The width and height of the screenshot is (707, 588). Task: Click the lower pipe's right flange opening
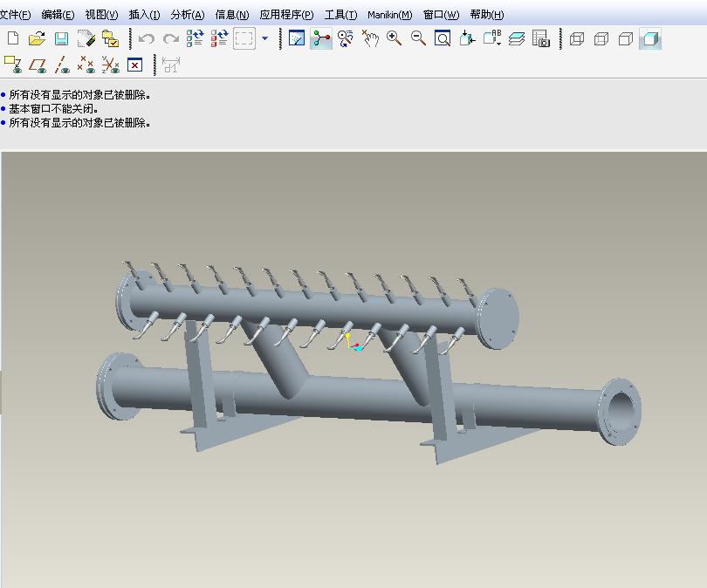[x=621, y=412]
